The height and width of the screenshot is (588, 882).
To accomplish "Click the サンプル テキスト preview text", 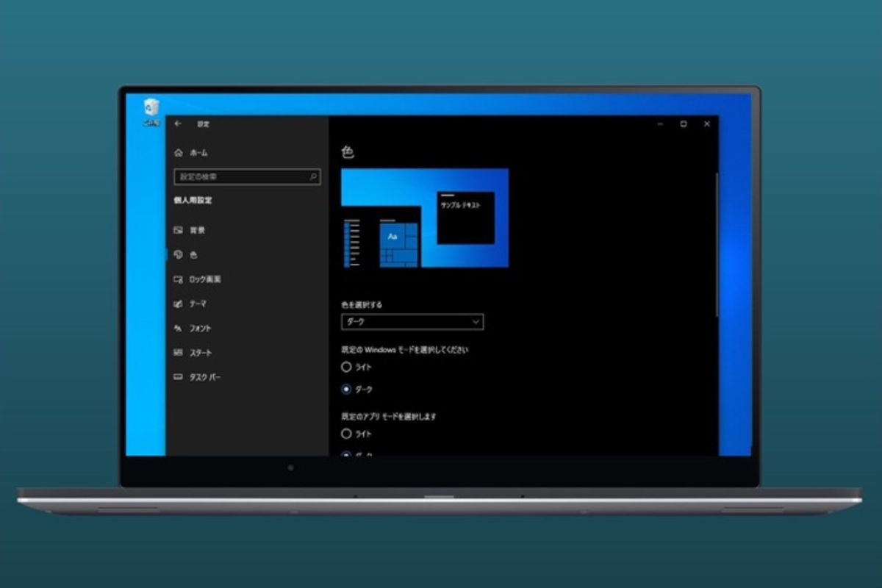I will [x=460, y=206].
